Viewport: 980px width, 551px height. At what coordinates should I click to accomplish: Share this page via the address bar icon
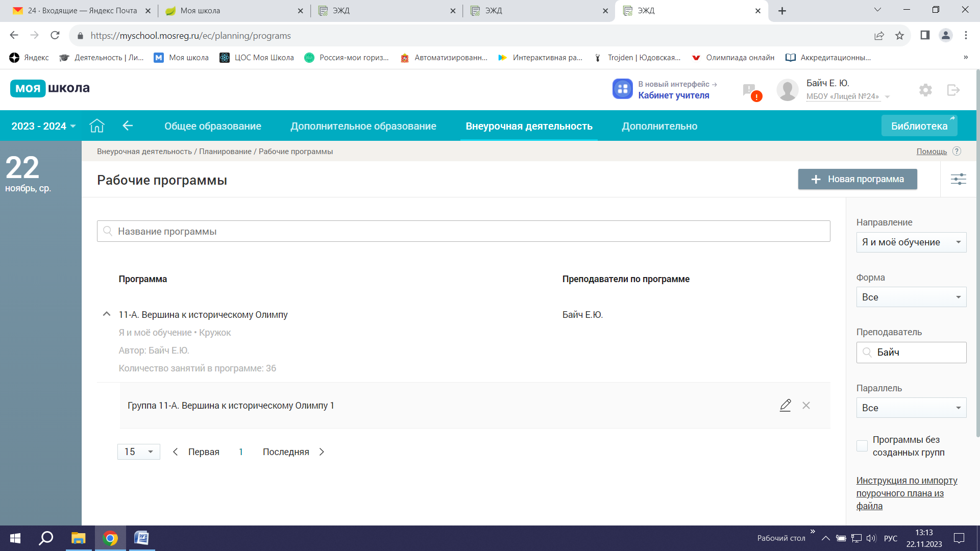click(x=879, y=35)
